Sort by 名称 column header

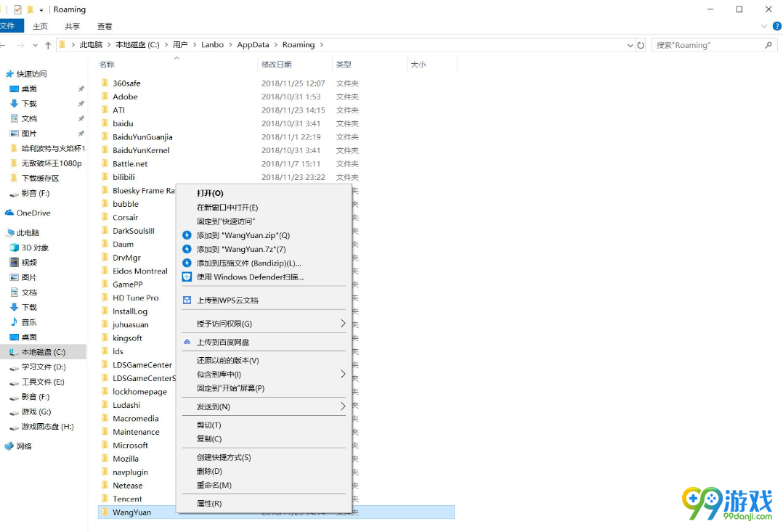pos(107,65)
